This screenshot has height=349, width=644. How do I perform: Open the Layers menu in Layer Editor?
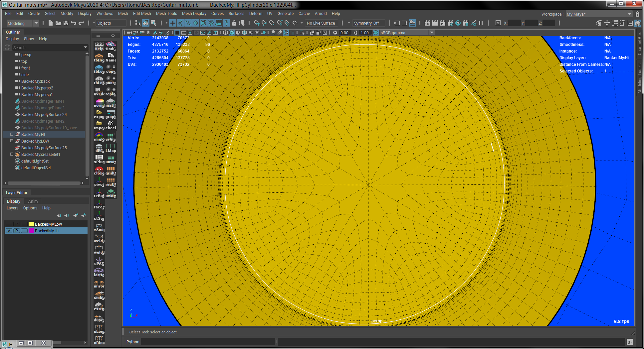point(13,208)
